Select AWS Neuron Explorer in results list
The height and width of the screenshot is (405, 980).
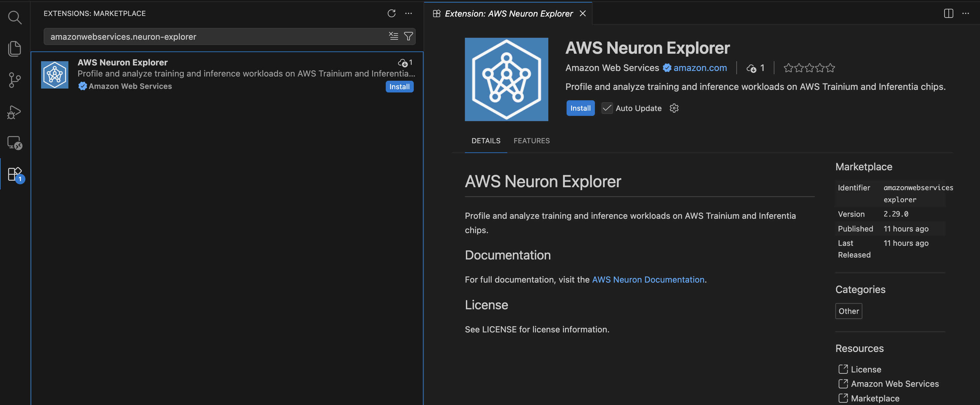click(x=227, y=74)
